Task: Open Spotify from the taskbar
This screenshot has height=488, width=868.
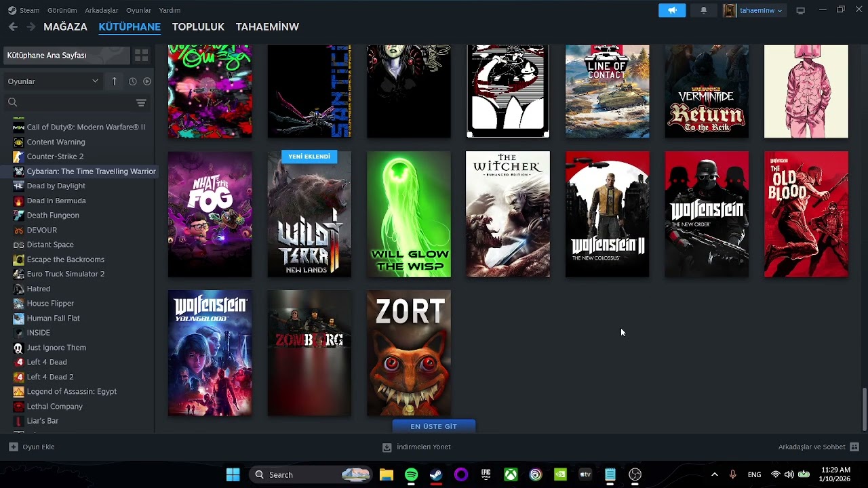Action: [x=411, y=474]
